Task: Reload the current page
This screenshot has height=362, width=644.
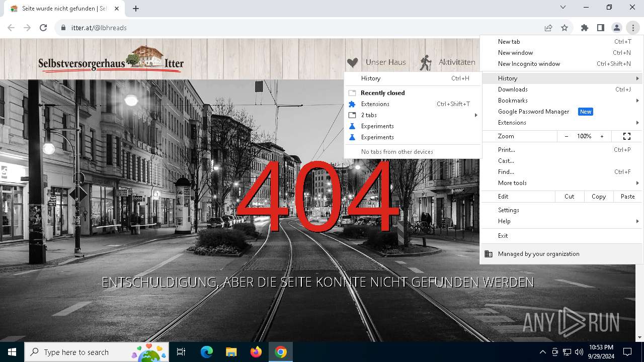Action: pos(43,28)
